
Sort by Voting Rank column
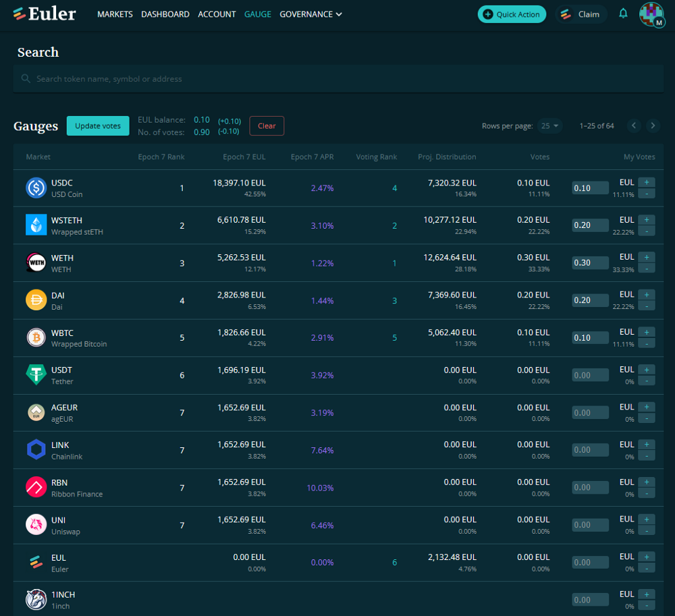coord(376,157)
